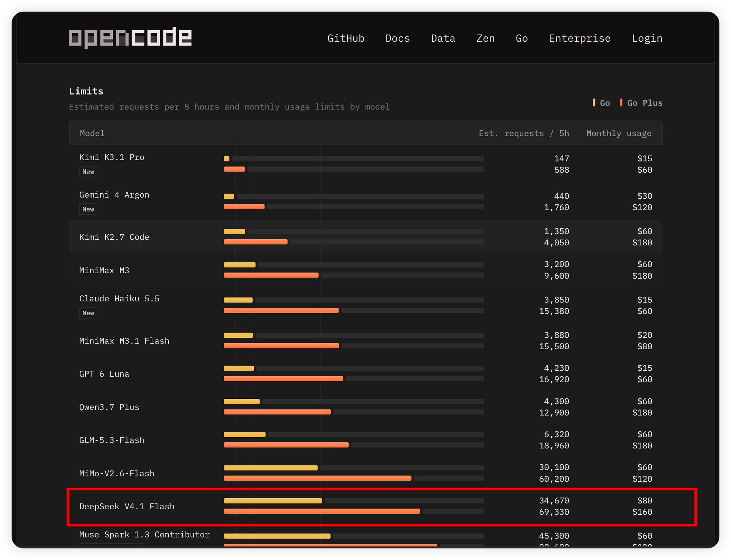Click the 12,900 requests value

(x=554, y=413)
